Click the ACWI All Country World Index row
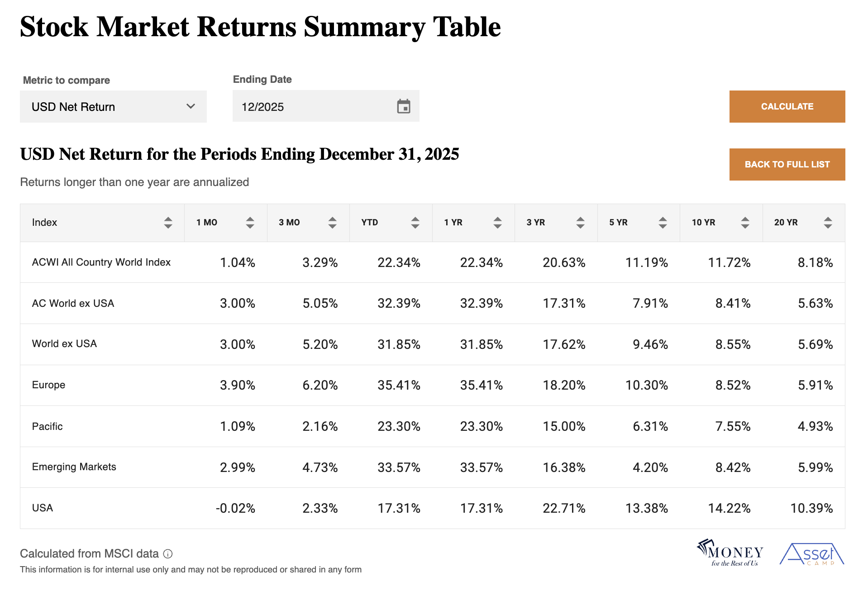868x591 pixels. (101, 262)
